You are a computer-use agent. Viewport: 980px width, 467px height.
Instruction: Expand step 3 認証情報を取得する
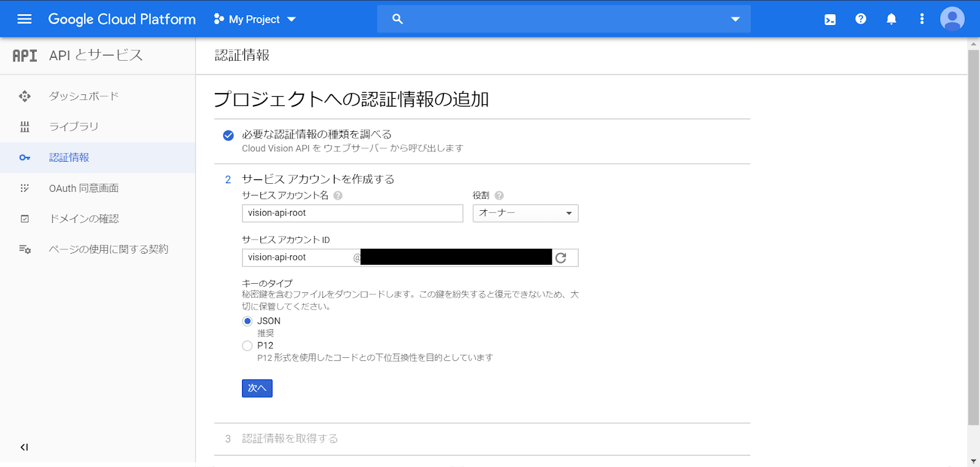coord(290,439)
